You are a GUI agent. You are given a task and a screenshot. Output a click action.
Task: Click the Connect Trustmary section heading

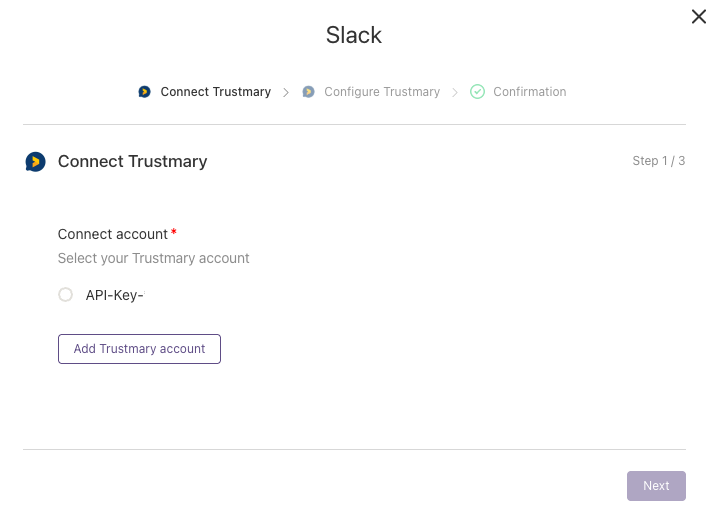[132, 161]
